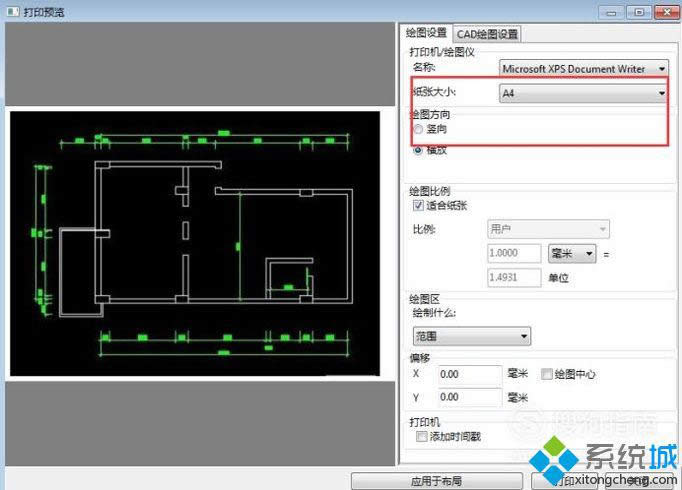Expand the 纸张大小 A4 dropdown
This screenshot has height=490, width=682.
583,93
